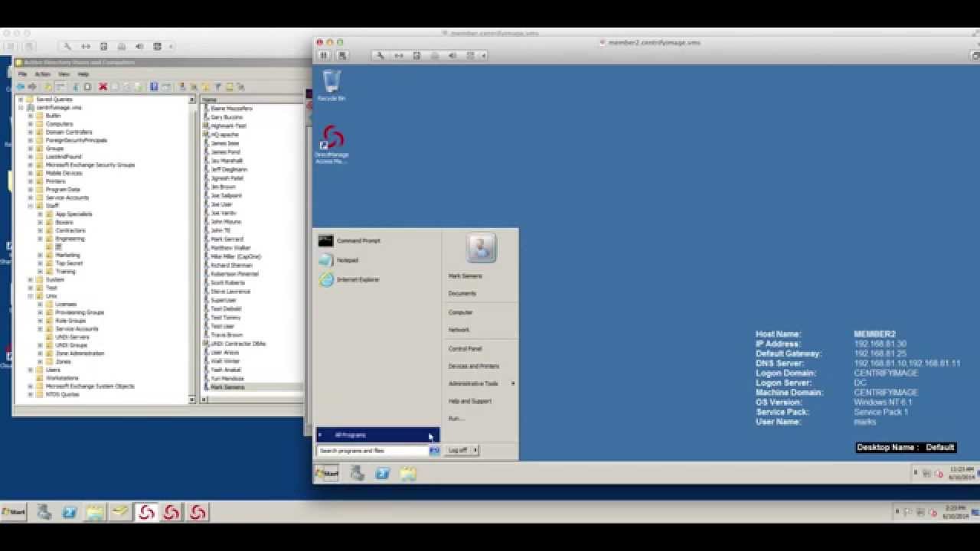
Task: Open Devices and Printers
Action: point(473,366)
